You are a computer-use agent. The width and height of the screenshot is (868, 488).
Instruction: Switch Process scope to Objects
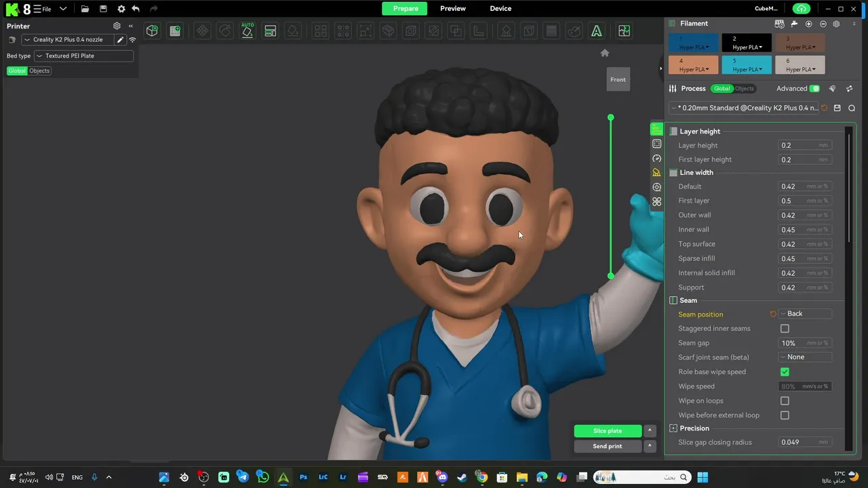coord(744,89)
